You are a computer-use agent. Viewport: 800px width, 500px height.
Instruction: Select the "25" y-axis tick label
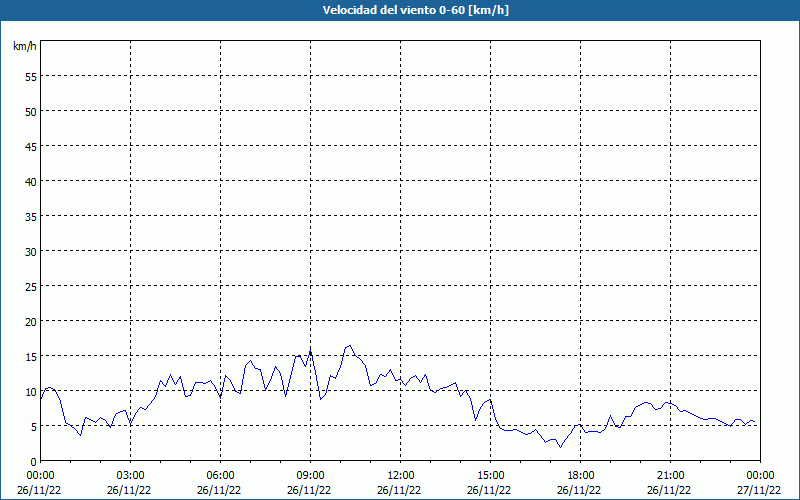point(31,286)
